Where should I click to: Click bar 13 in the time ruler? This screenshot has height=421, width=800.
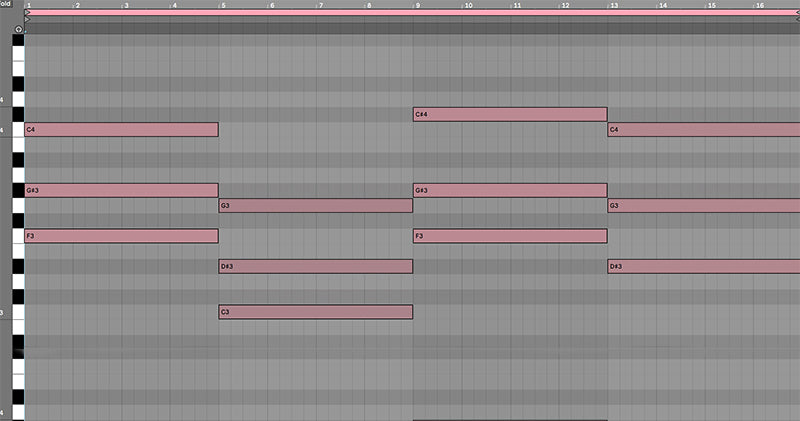[614, 5]
